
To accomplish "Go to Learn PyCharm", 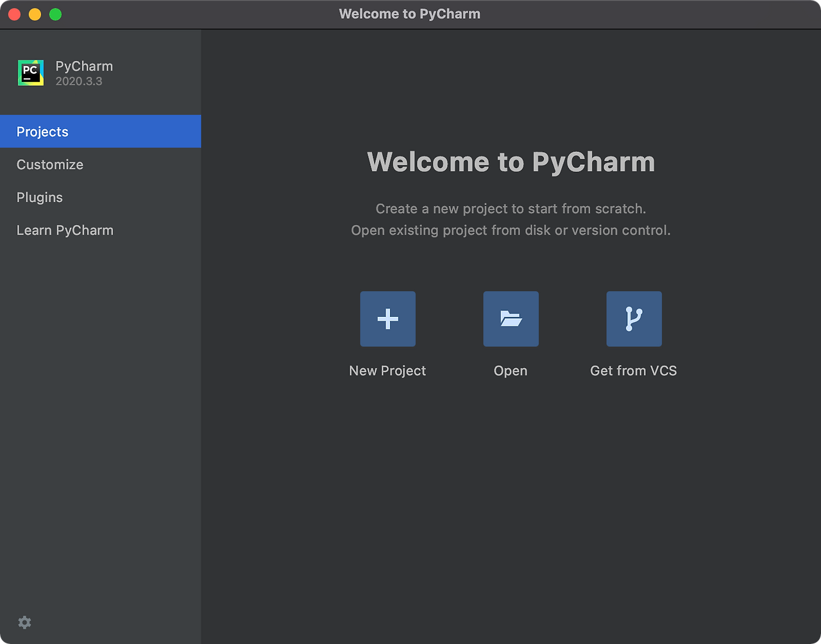I will [65, 230].
